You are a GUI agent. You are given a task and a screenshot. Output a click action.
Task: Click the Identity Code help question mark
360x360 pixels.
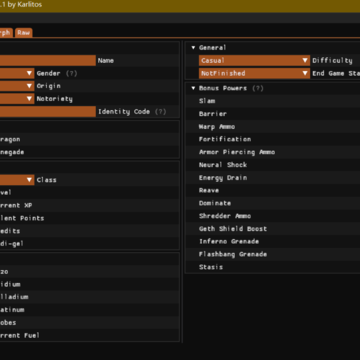click(160, 111)
